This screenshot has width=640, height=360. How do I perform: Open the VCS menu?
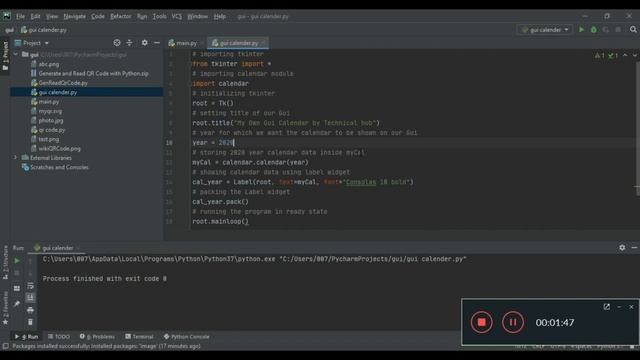(x=177, y=16)
